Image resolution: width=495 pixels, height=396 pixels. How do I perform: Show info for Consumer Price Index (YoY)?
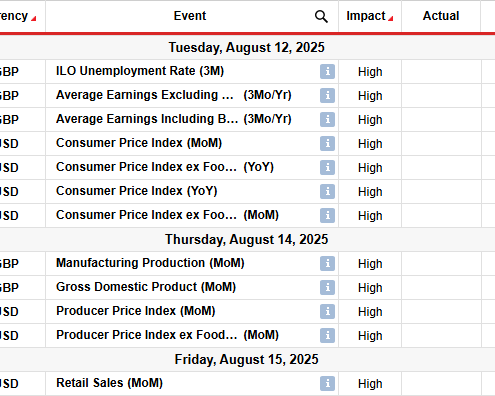coord(327,191)
